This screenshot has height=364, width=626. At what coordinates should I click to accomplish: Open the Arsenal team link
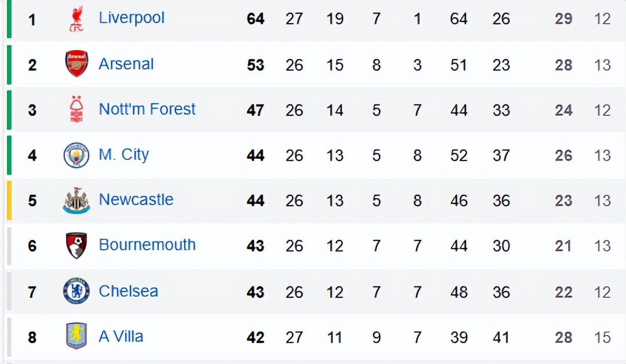126,64
